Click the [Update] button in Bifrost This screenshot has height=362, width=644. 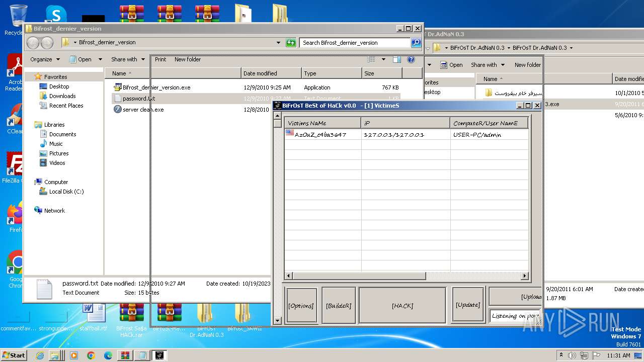click(468, 305)
